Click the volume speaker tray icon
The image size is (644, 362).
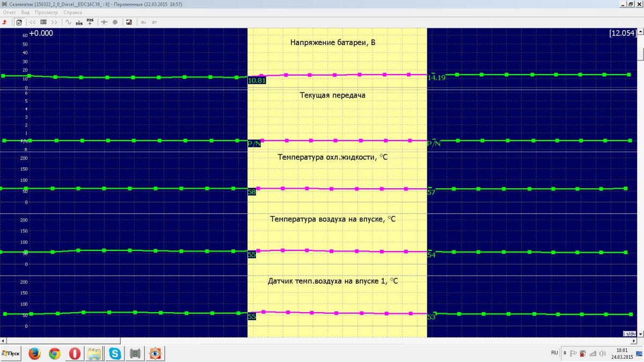602,353
